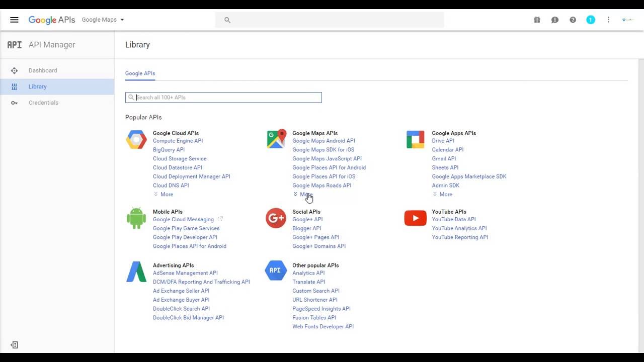Expand More under Google Cloud APIs
This screenshot has height=362, width=644.
click(164, 195)
